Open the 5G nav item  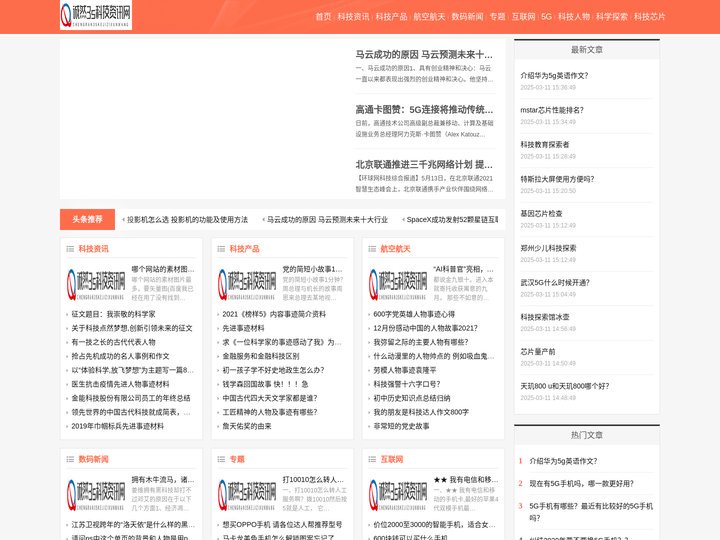[546, 17]
